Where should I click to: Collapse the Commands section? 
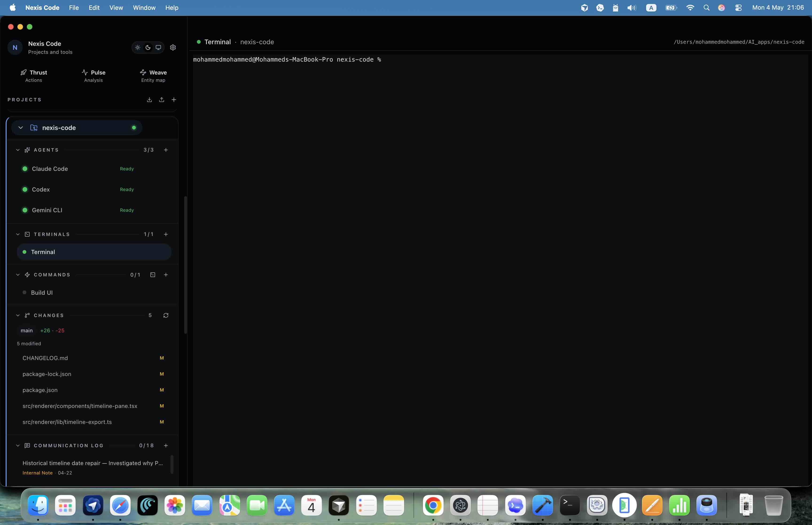click(18, 275)
